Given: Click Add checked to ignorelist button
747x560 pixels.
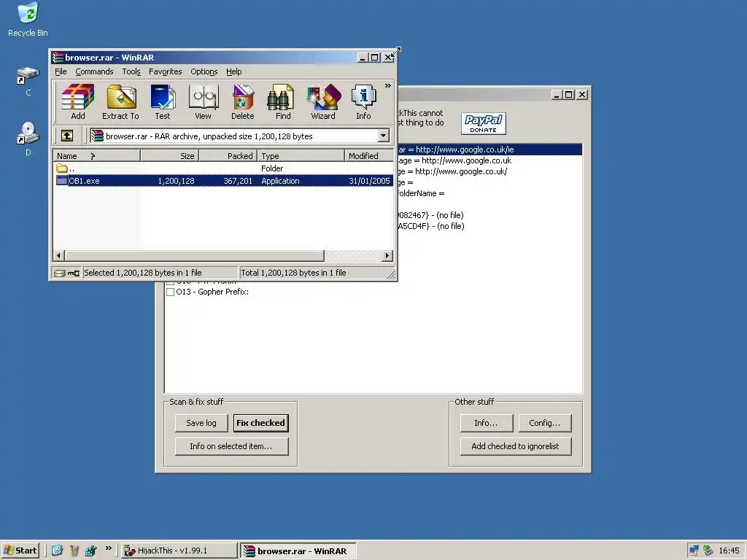Looking at the screenshot, I should pyautogui.click(x=516, y=446).
